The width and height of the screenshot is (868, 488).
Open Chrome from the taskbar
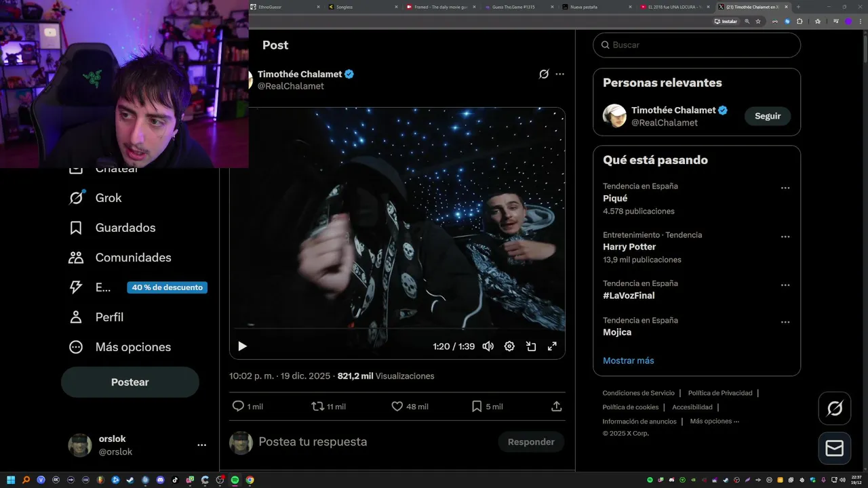tap(250, 480)
